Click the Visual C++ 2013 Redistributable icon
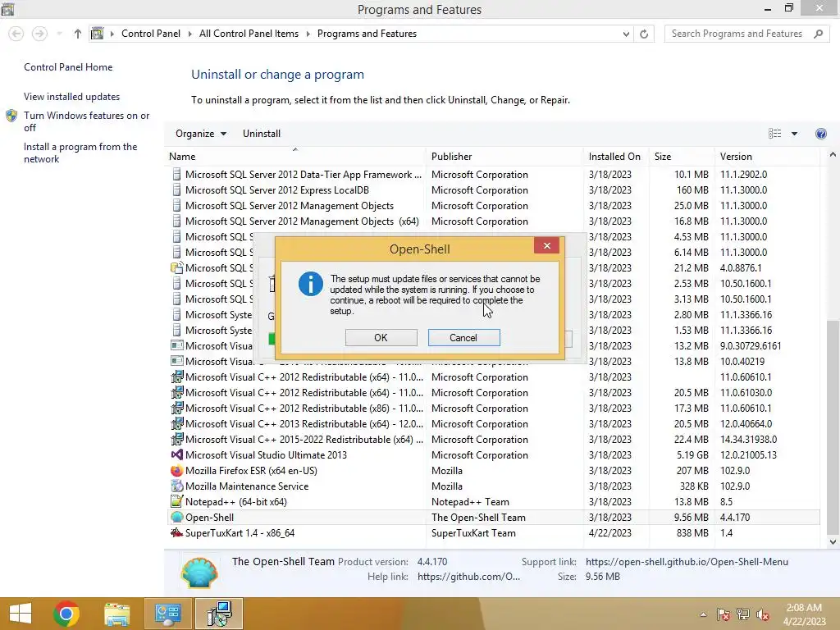 177,424
